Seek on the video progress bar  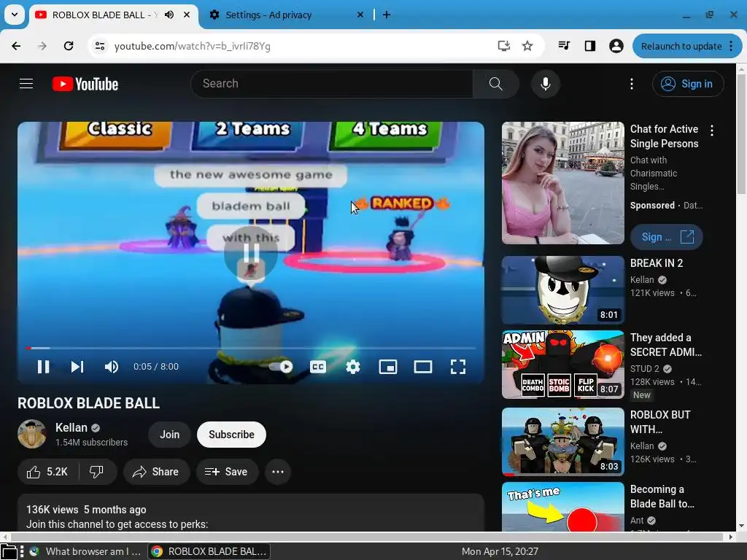pos(251,348)
